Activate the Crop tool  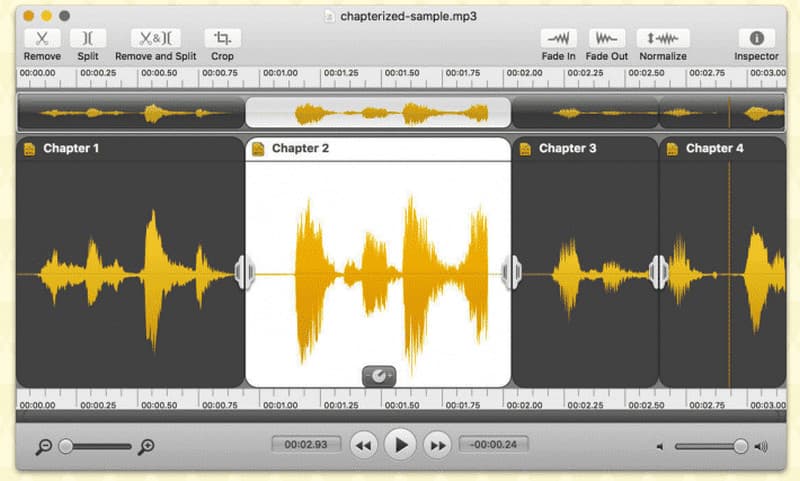[222, 39]
